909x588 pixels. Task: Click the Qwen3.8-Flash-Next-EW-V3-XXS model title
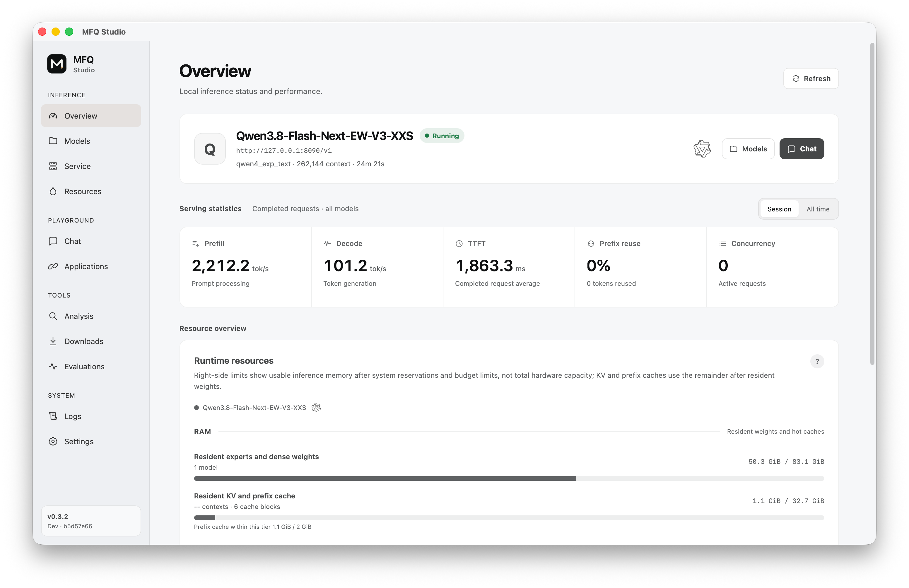point(324,136)
